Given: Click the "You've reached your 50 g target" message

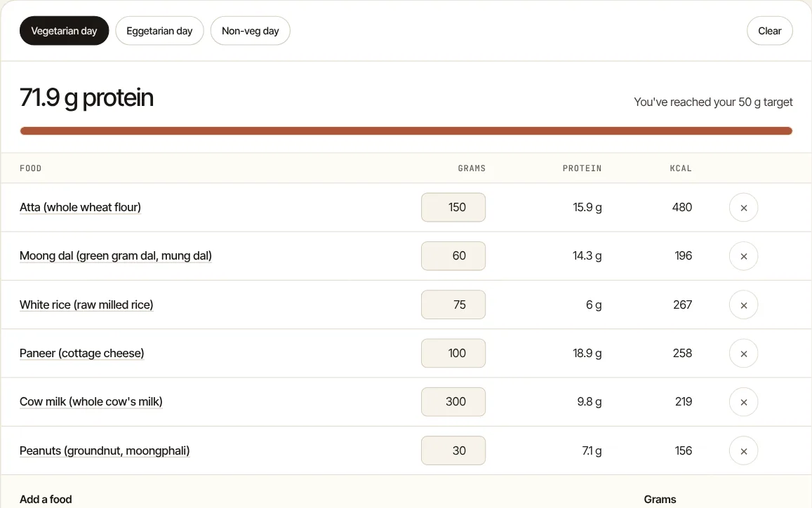Looking at the screenshot, I should coord(713,102).
